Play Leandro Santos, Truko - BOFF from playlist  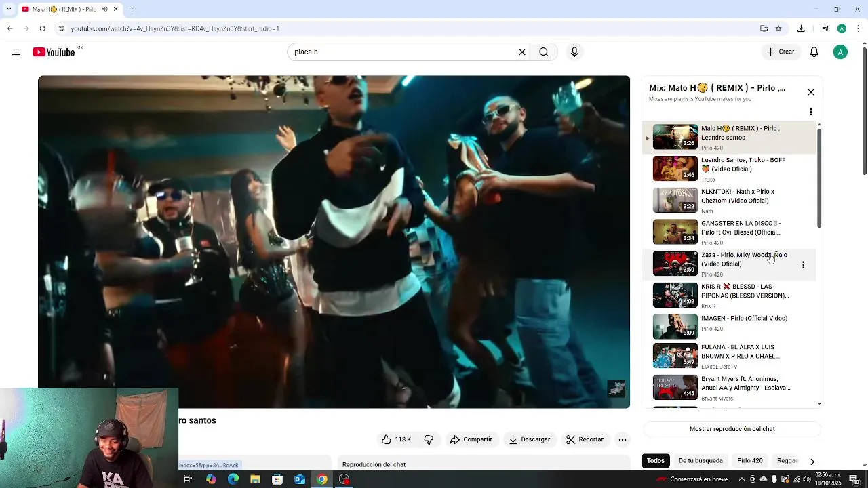point(729,169)
